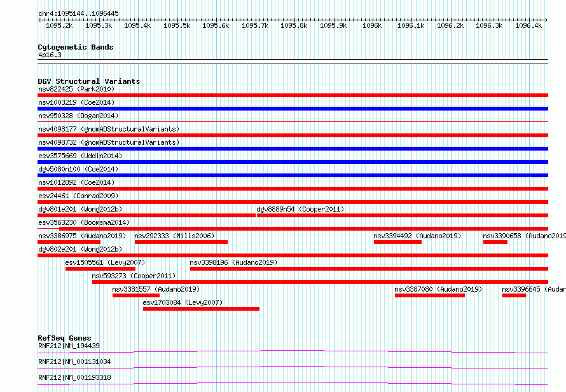The width and height of the screenshot is (566, 392).
Task: Click the 4p16.3 band label
Action: tap(50, 55)
